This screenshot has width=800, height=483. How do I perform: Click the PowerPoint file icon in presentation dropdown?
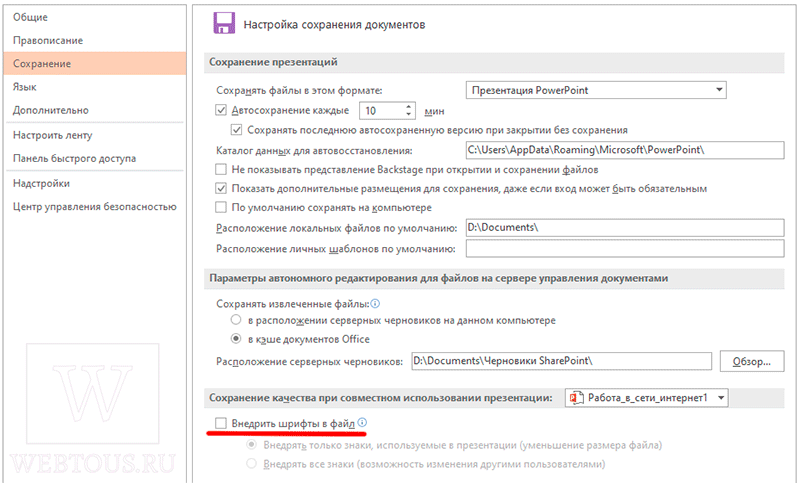point(577,398)
